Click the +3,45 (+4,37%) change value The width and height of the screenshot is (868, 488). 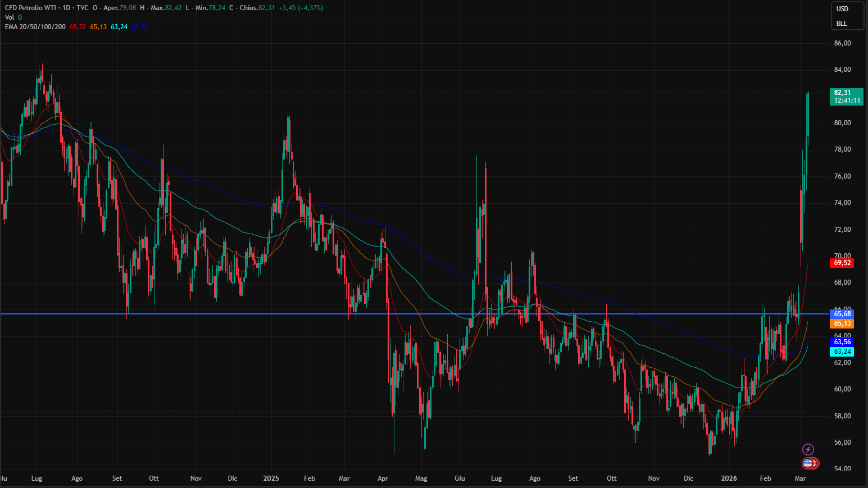coord(301,8)
